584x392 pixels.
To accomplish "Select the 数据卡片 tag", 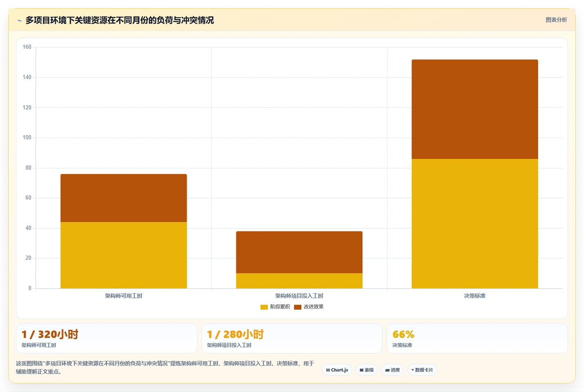I will click(422, 370).
